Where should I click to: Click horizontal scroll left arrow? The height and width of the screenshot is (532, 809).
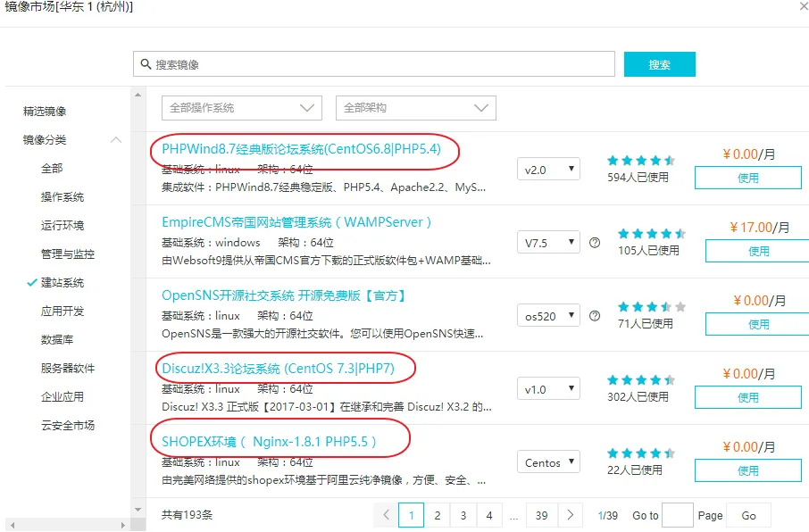click(x=13, y=525)
